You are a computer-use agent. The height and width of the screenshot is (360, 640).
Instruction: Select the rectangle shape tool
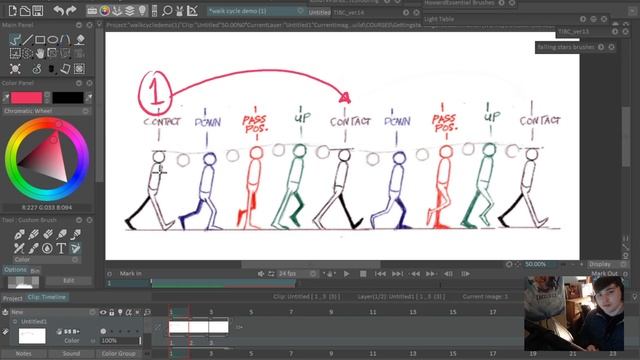point(40,40)
